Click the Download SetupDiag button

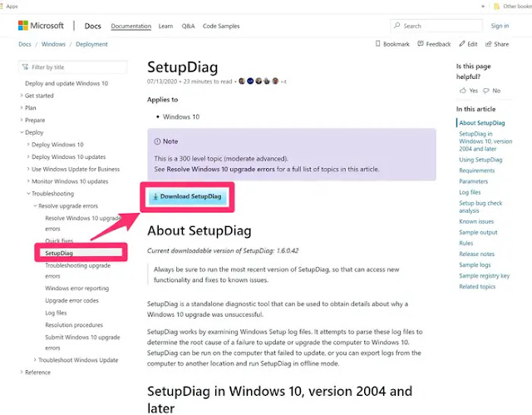point(187,196)
